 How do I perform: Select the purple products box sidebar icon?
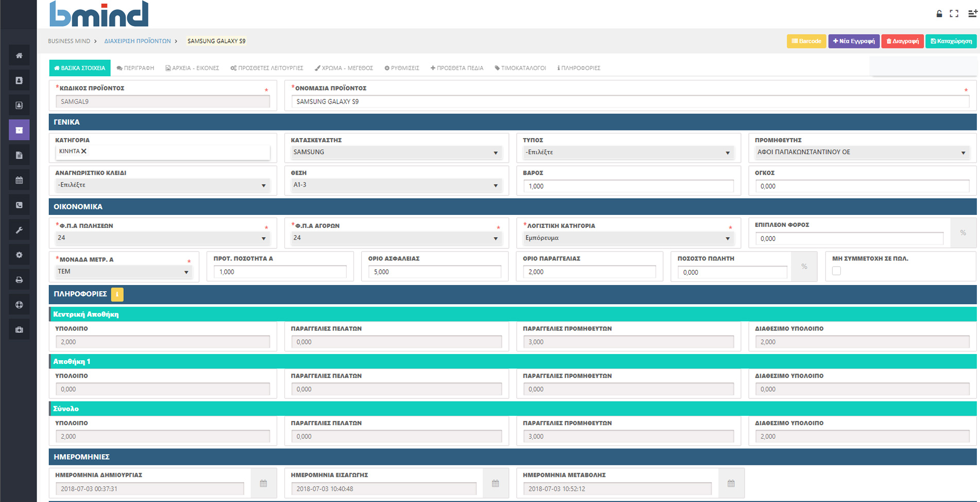(x=19, y=130)
